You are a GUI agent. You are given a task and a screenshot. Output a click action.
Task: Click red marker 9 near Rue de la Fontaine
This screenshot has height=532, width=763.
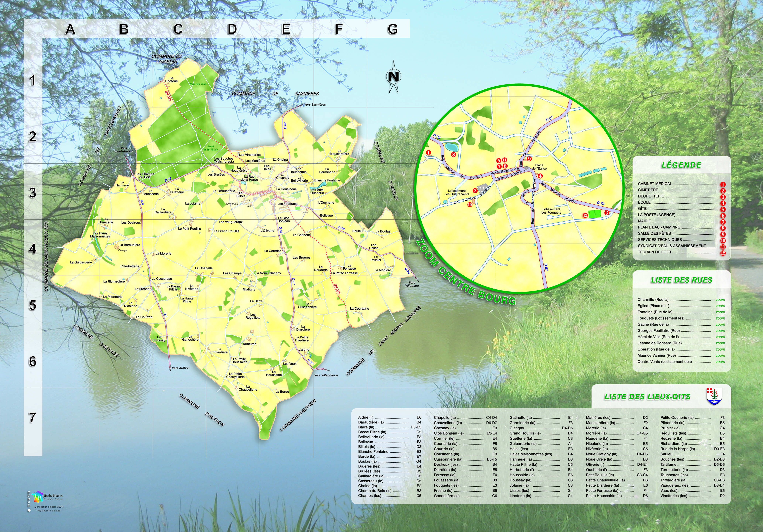pos(529,159)
